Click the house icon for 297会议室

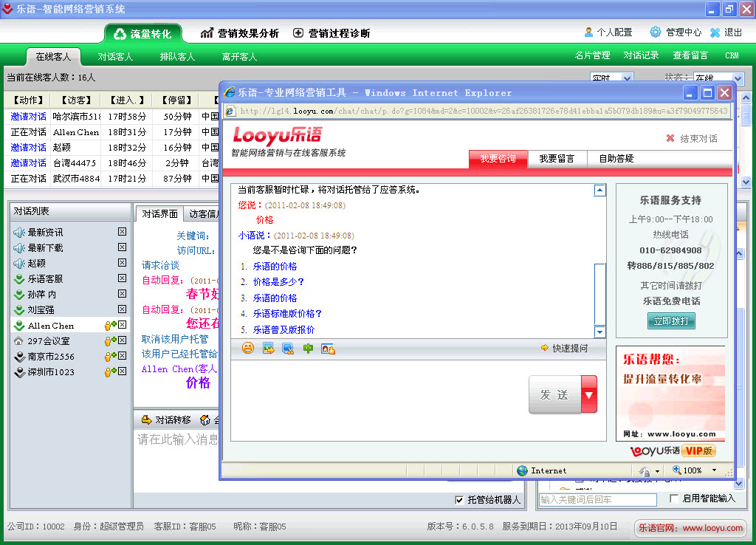(18, 341)
